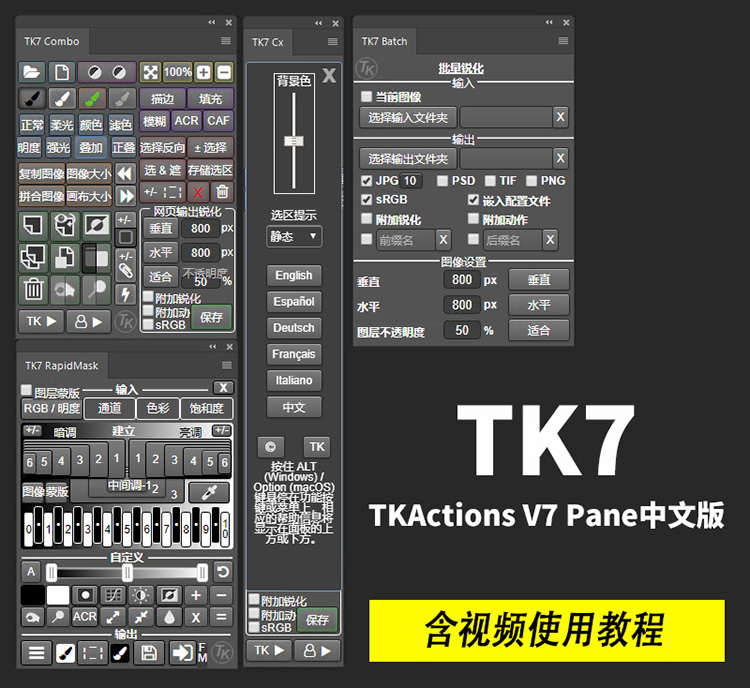Image resolution: width=750 pixels, height=688 pixels.
Task: Click the sun brightness icon in RapidMask
Action: pos(140,596)
